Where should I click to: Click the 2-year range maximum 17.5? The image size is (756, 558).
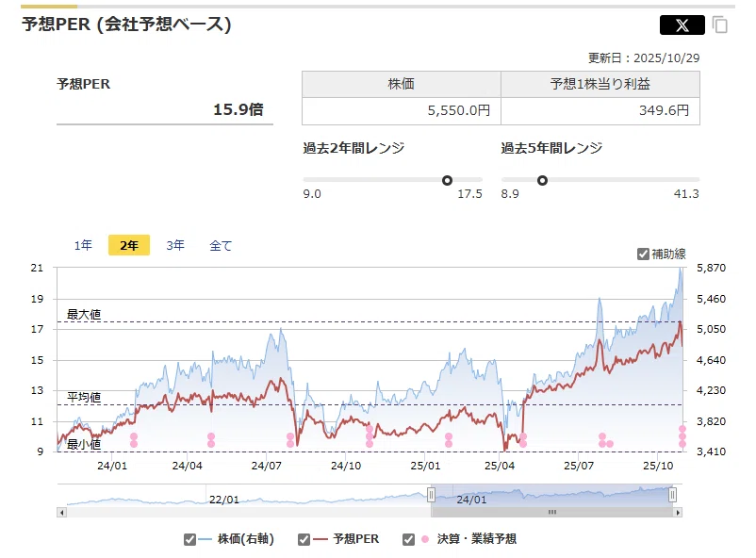[469, 194]
